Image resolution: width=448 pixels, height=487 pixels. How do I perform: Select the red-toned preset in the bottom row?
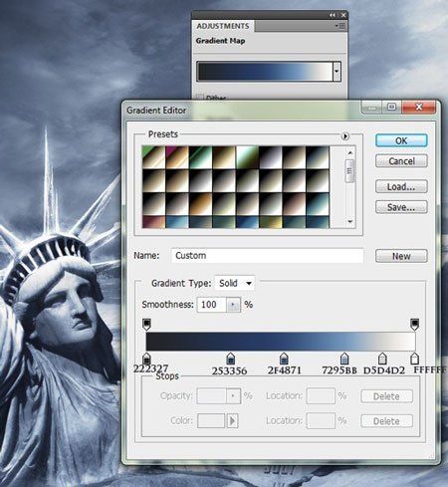point(153,222)
